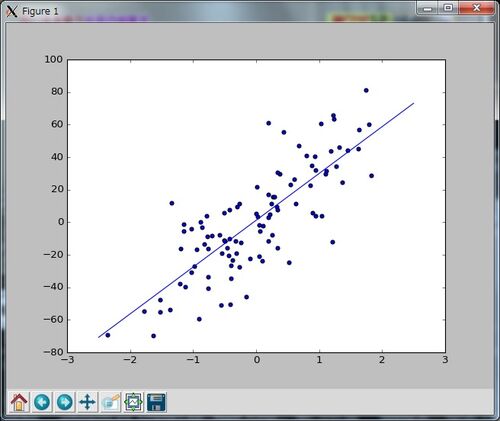
Task: Click the topmost scatter point near 80
Action: point(366,90)
